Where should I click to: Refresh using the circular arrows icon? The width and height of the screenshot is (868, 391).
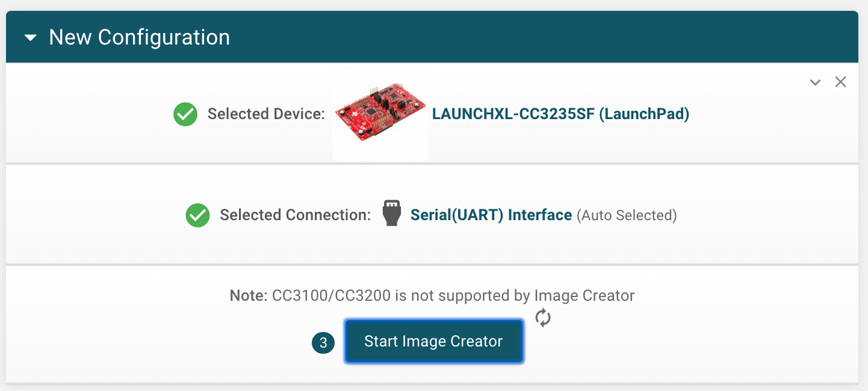point(543,318)
